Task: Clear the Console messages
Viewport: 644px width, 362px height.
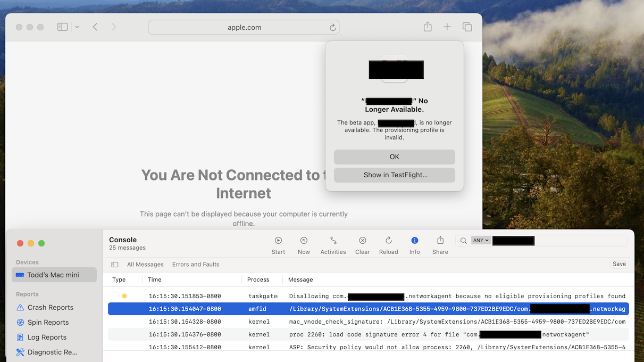Action: coord(363,246)
